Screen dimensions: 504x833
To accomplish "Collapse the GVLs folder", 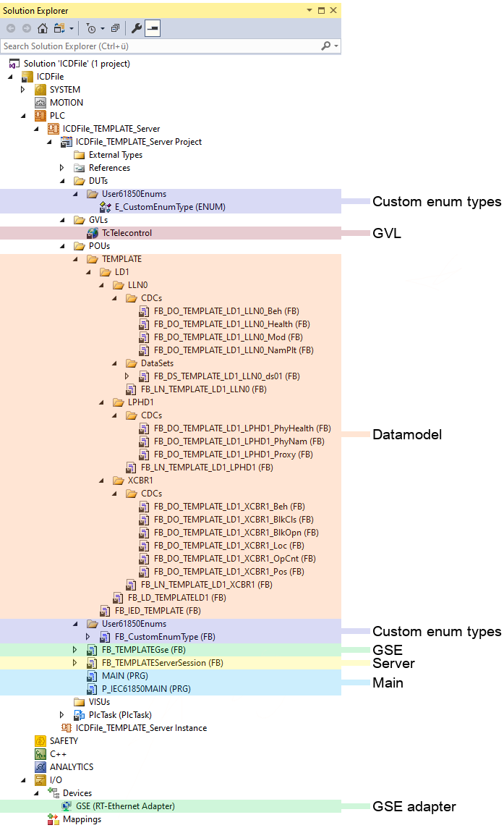I will coord(62,220).
